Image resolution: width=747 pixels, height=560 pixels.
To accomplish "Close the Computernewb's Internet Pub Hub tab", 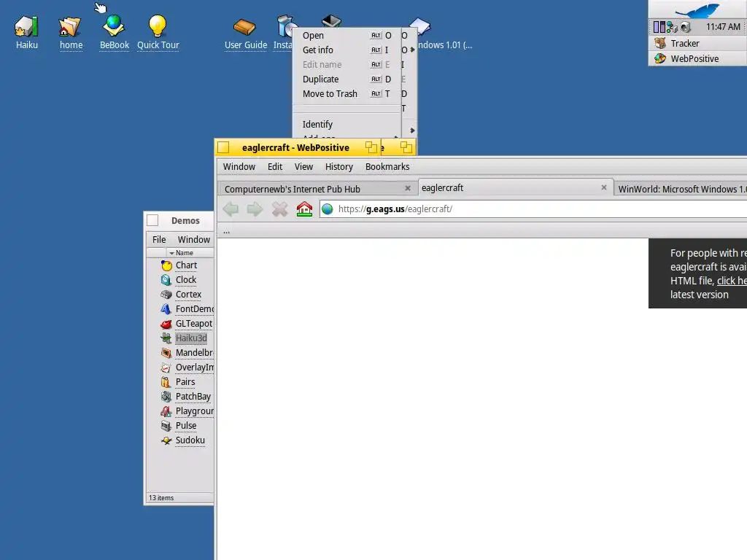I will (x=408, y=189).
